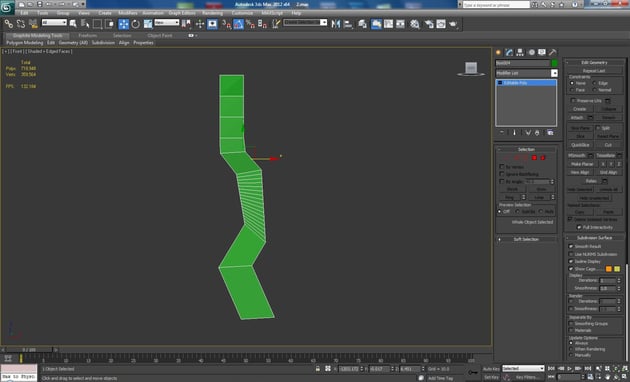630x382 pixels.
Task: Click the Grow selection button
Action: point(541,189)
